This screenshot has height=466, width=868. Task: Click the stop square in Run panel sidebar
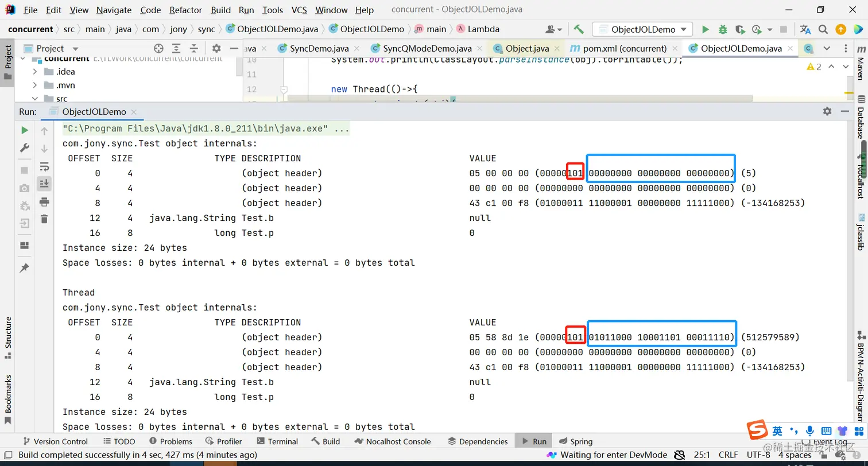(x=25, y=170)
